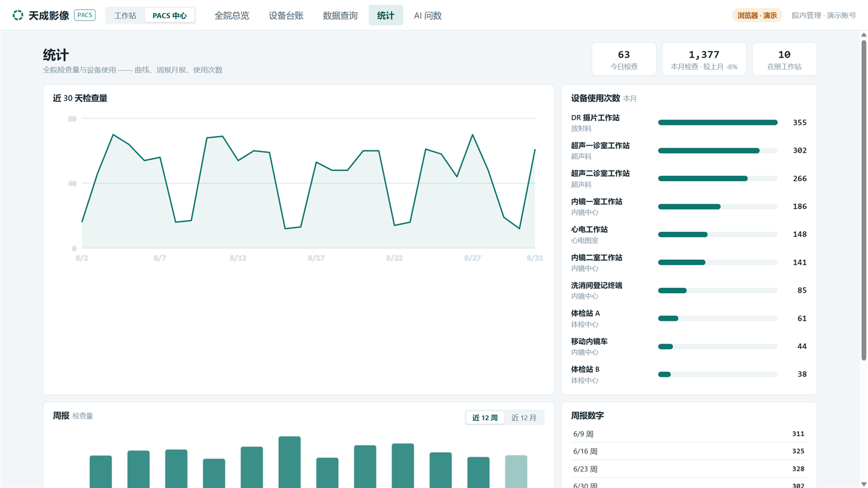Image resolution: width=868 pixels, height=488 pixels.
Task: Open the 全院总览 tab
Action: pyautogui.click(x=232, y=15)
